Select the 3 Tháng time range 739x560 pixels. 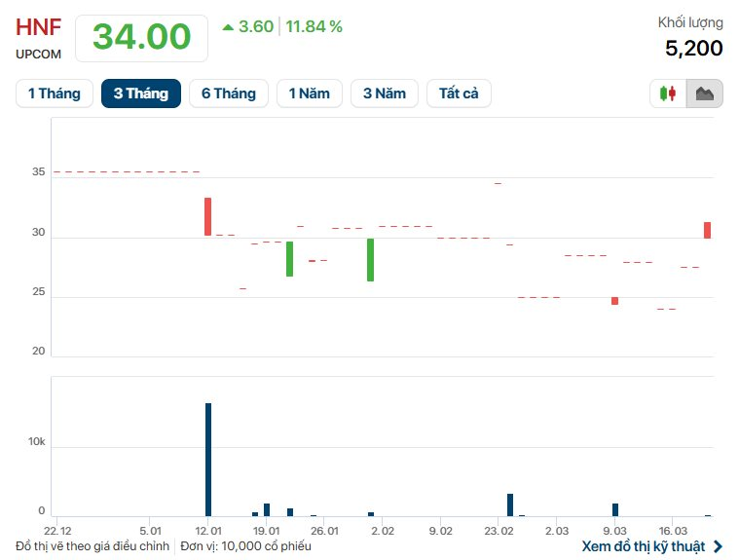[x=141, y=93]
